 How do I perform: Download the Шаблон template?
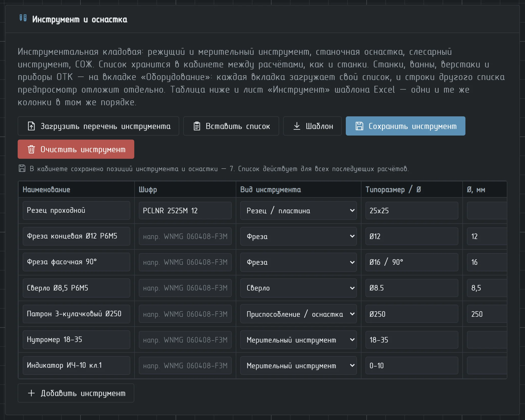click(x=312, y=126)
